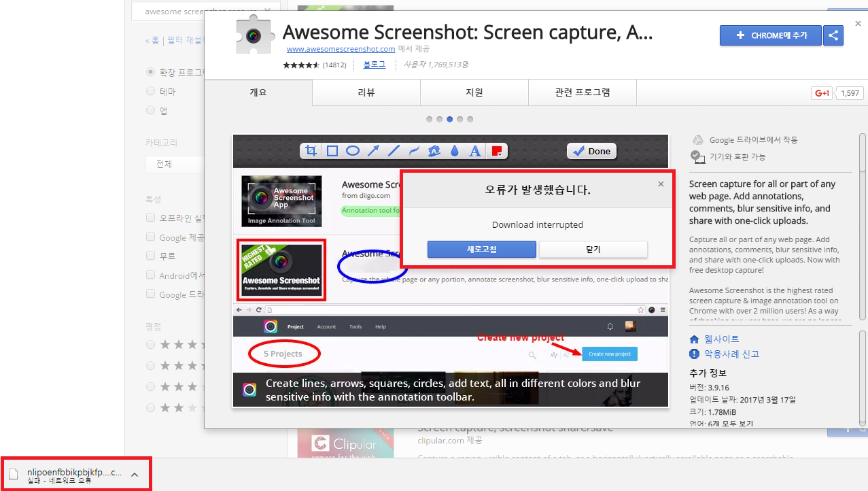Click the failed download item nlipoenfbbikpbjkfp

click(x=75, y=475)
